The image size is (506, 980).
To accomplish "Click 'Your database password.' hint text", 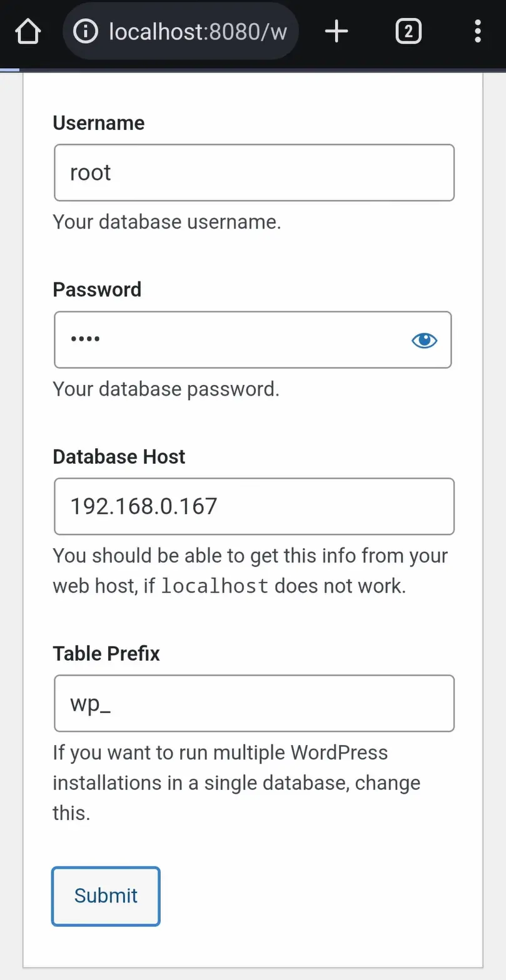I will (x=166, y=389).
